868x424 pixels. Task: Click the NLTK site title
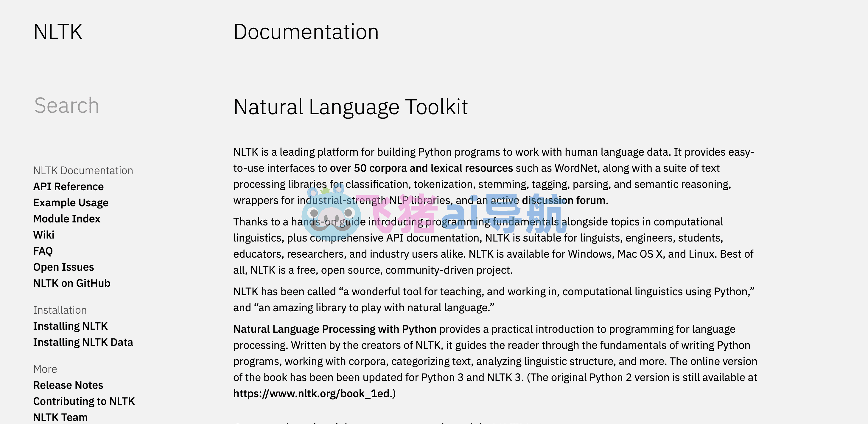tap(58, 32)
